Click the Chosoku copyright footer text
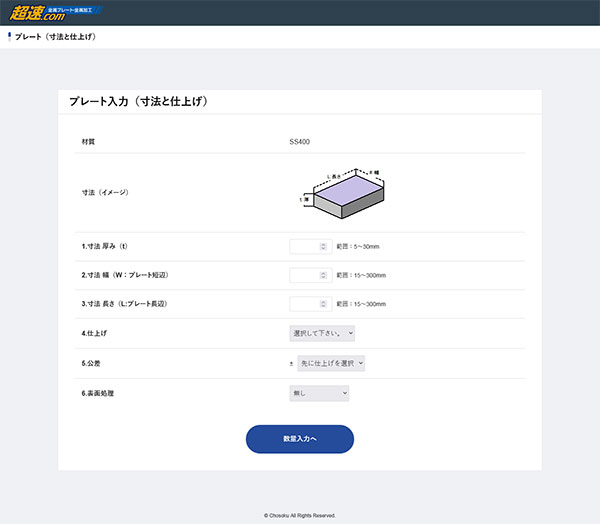 pyautogui.click(x=300, y=515)
